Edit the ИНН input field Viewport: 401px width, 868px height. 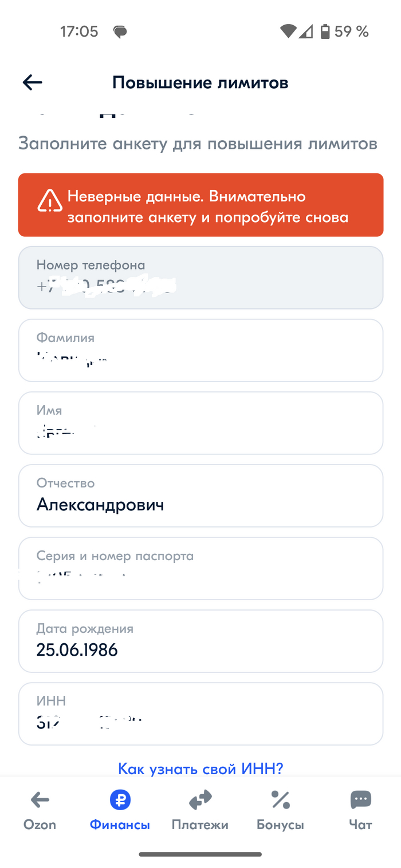200,714
